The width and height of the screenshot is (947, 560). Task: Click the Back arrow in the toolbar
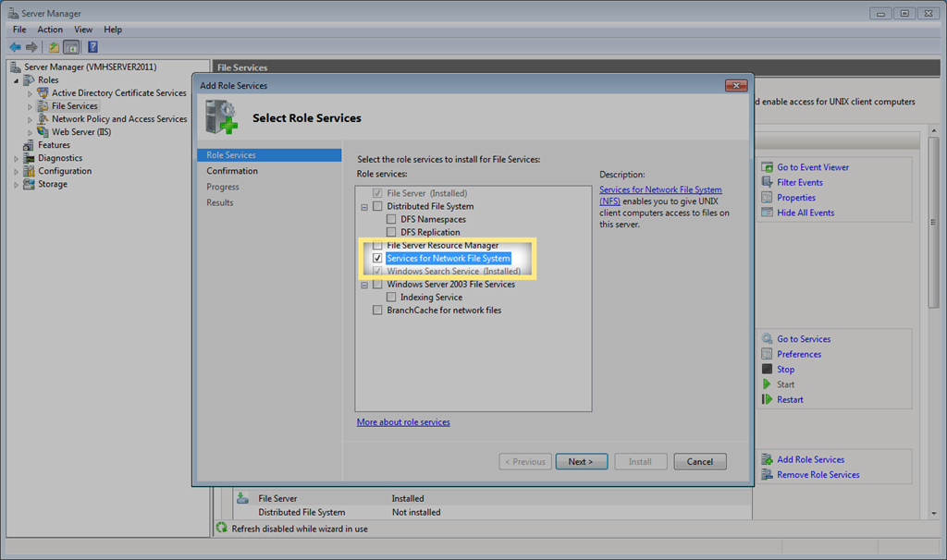(15, 47)
